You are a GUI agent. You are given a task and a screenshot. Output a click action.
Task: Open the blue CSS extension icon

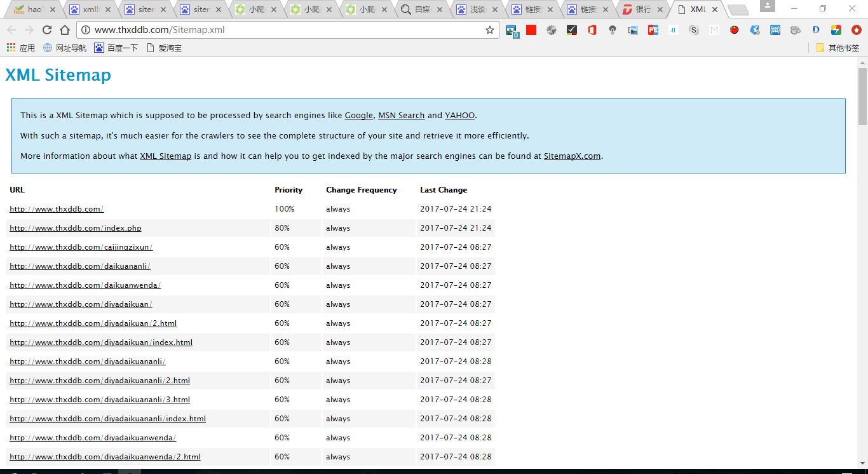tap(775, 30)
